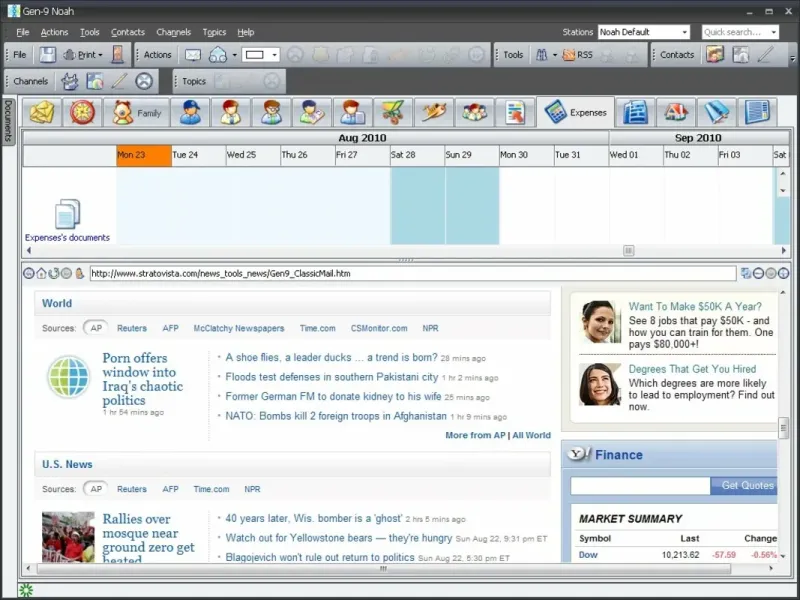Click the Expenses's documents icon
The height and width of the screenshot is (600, 800).
(67, 214)
